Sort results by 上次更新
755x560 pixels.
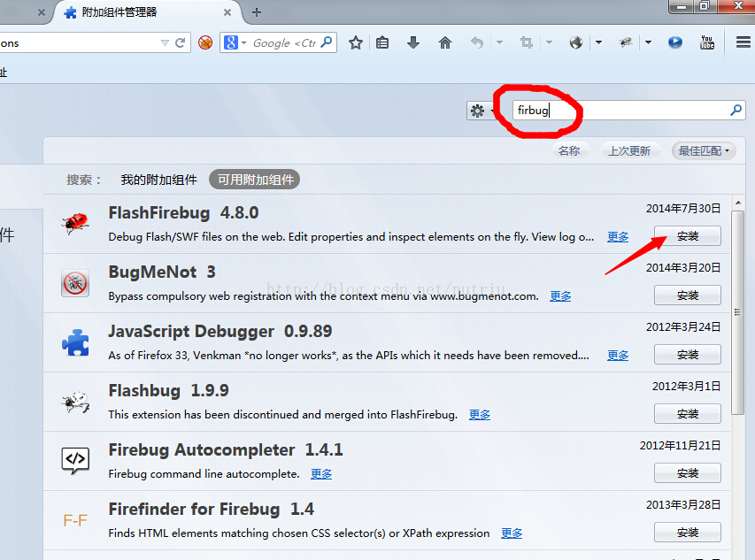point(628,151)
